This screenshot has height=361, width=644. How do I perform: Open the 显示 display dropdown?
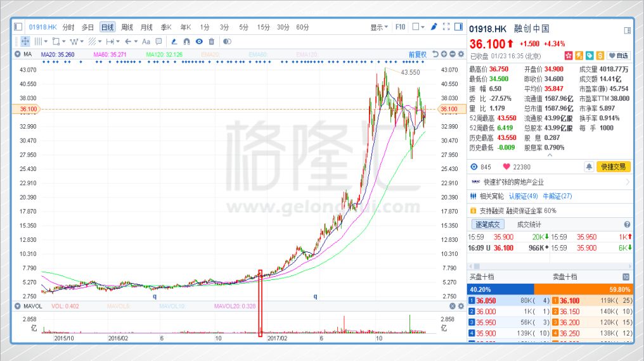379,27
